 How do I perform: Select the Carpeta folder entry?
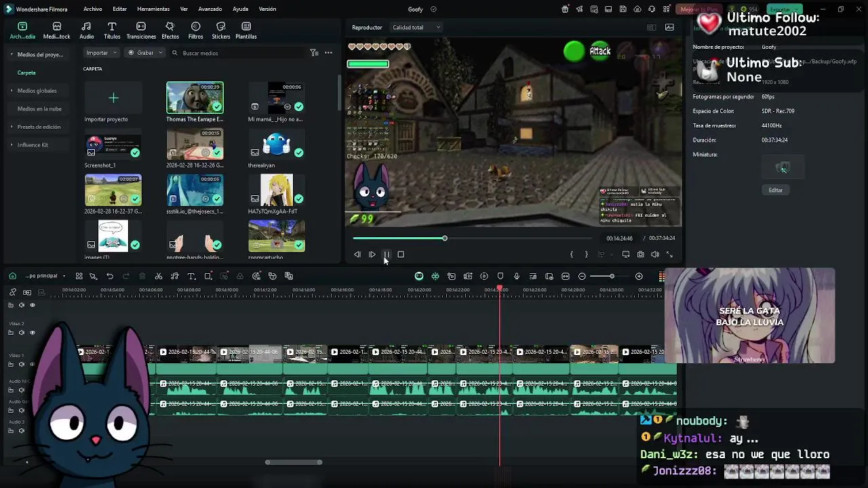click(26, 73)
